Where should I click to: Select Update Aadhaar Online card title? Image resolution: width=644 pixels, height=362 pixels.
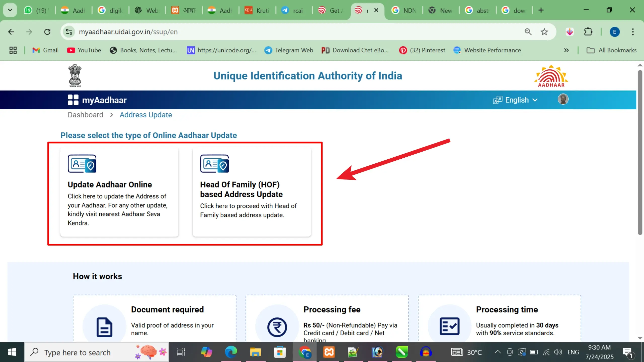pos(110,185)
